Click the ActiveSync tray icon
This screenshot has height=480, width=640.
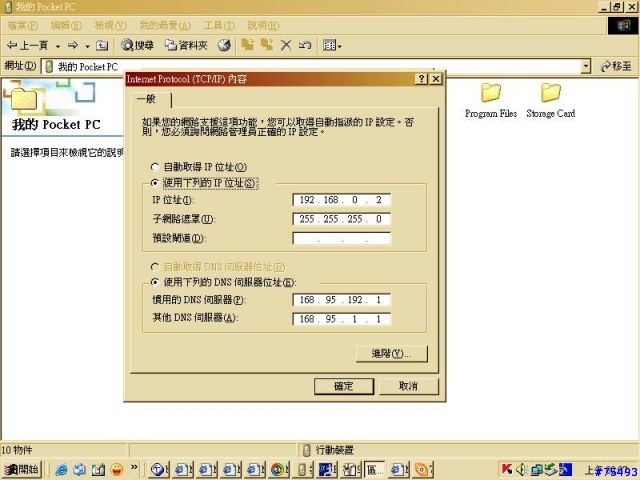[551, 469]
